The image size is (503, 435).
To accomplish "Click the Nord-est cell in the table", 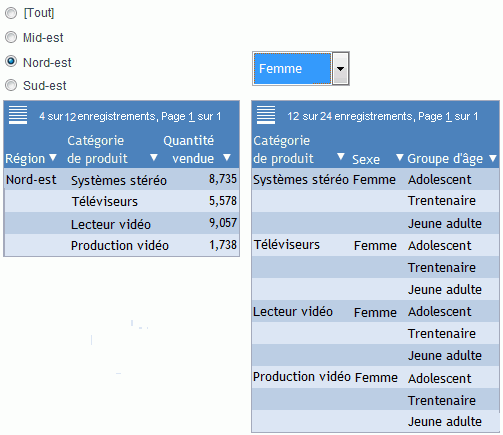I will (31, 180).
